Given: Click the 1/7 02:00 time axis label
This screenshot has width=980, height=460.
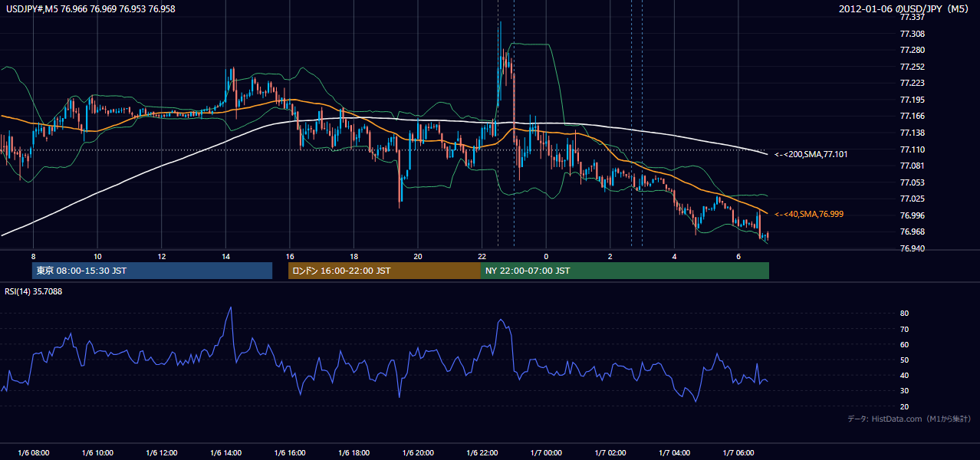Looking at the screenshot, I should coord(610,452).
